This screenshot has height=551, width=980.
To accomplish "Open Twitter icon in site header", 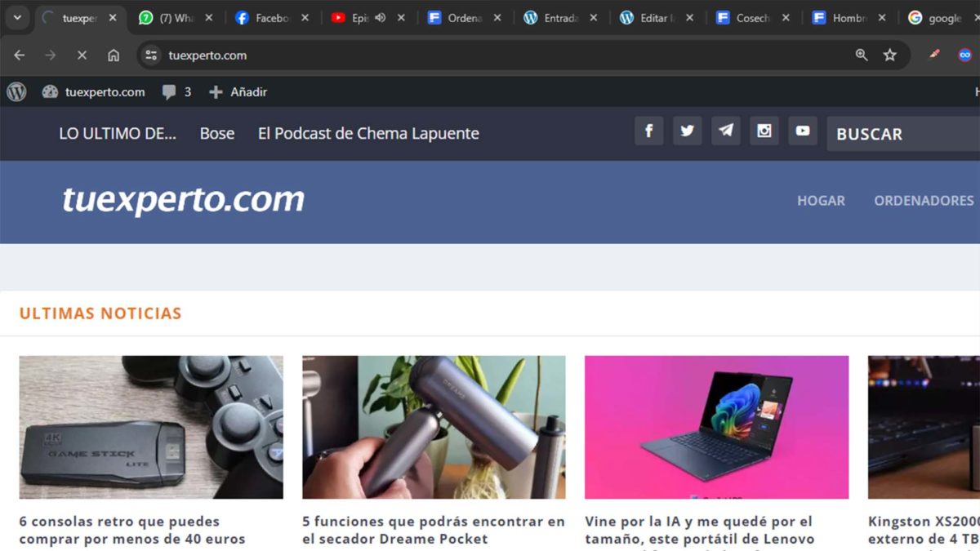I will tap(687, 131).
